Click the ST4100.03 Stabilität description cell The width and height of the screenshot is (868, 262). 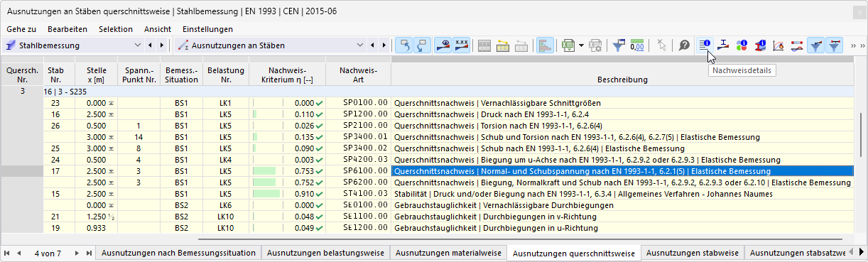pyautogui.click(x=622, y=193)
